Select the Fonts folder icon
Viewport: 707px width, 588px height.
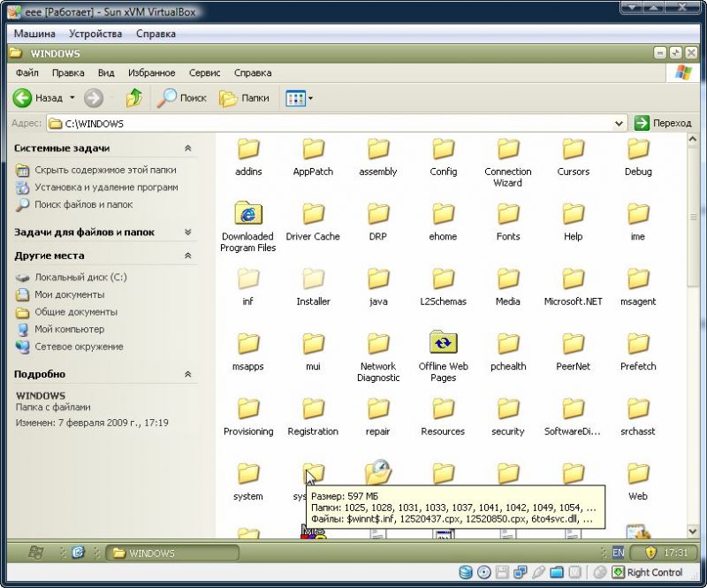pyautogui.click(x=508, y=214)
